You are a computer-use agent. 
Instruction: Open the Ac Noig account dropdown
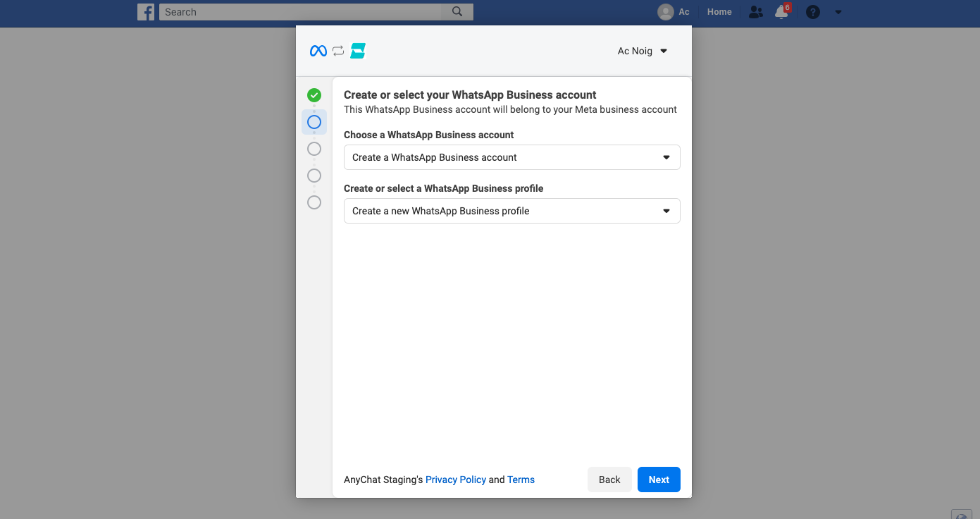tap(642, 51)
